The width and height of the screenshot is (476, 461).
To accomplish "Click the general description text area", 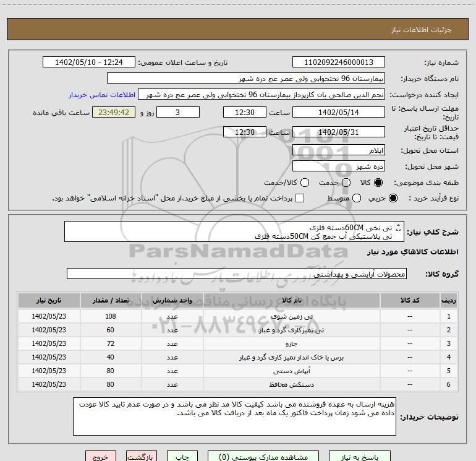I will (234, 231).
